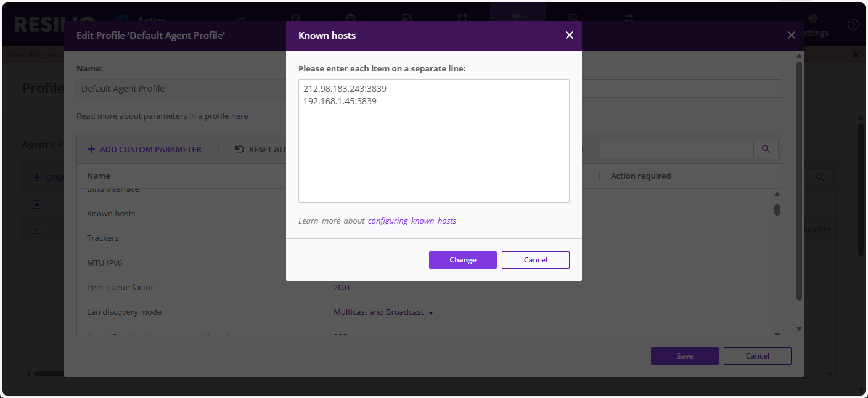868x398 pixels.
Task: Click the background table search magnifier icon
Action: [820, 177]
